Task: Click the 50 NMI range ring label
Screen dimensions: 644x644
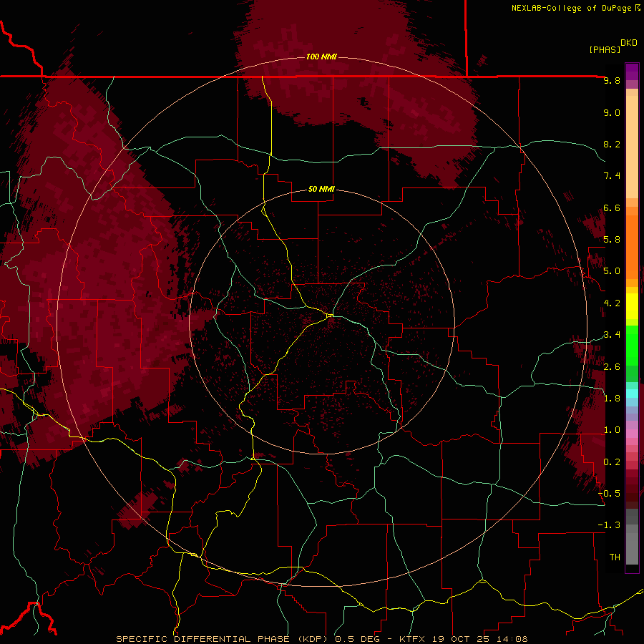Action: [321, 189]
